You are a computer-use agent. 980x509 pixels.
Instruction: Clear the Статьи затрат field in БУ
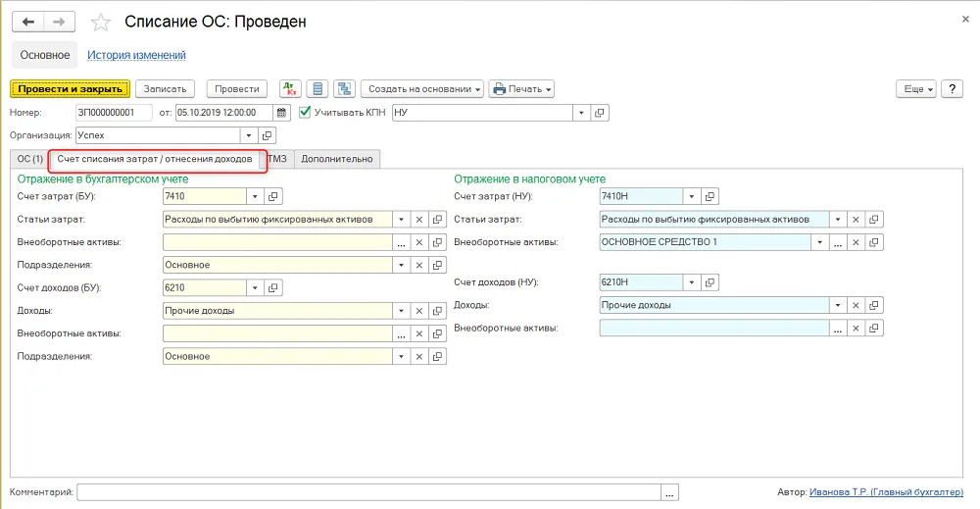pyautogui.click(x=419, y=220)
